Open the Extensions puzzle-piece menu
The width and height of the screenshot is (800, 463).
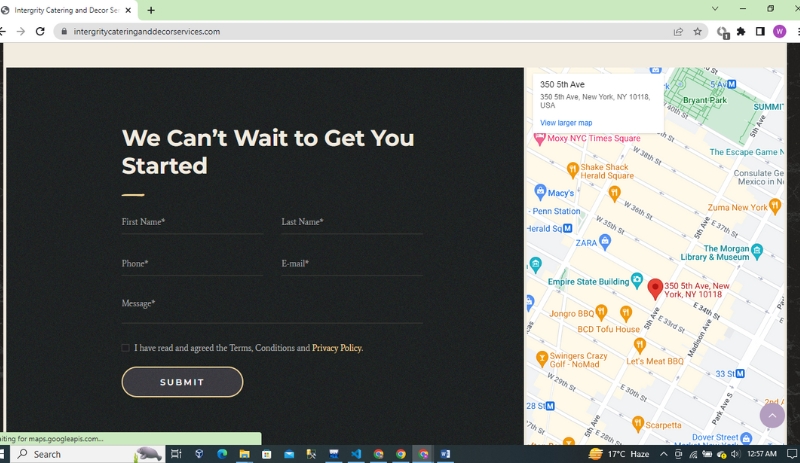coord(741,32)
